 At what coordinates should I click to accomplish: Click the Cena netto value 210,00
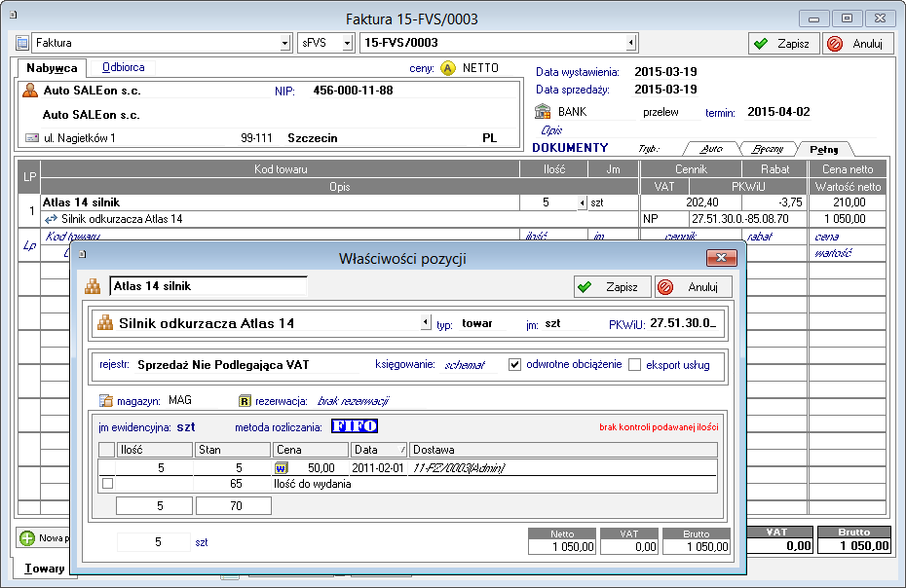[x=849, y=202]
